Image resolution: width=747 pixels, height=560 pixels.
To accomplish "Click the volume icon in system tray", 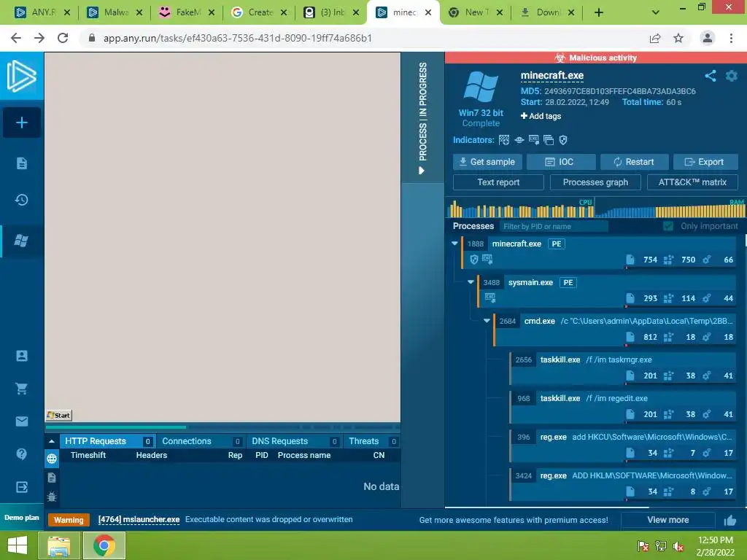I will [x=678, y=546].
